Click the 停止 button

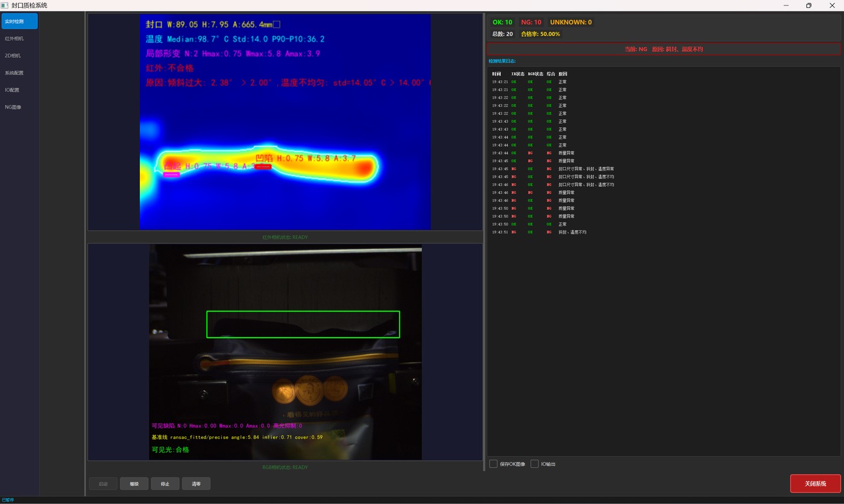165,484
